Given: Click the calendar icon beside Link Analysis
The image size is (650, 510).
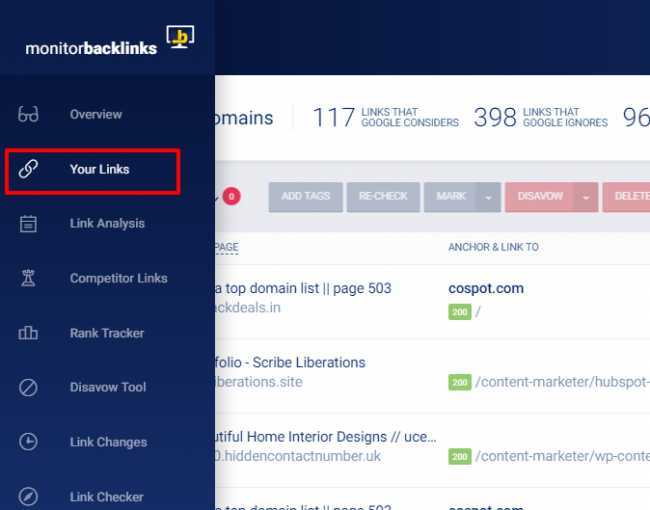Looking at the screenshot, I should 28,224.
